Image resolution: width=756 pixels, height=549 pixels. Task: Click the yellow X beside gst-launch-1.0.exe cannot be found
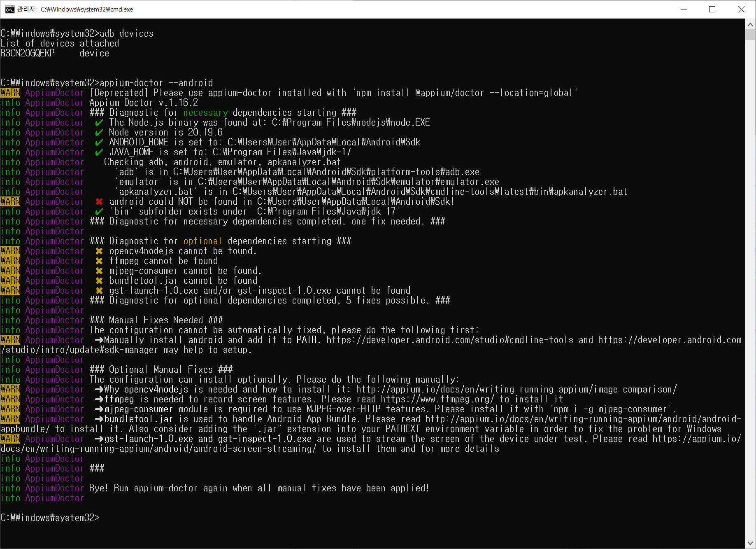click(99, 290)
